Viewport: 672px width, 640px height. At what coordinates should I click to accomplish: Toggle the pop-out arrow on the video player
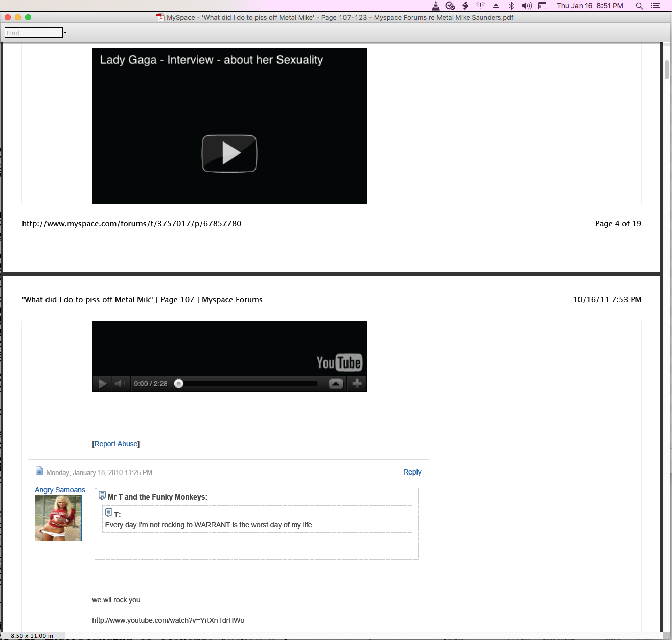pyautogui.click(x=336, y=383)
